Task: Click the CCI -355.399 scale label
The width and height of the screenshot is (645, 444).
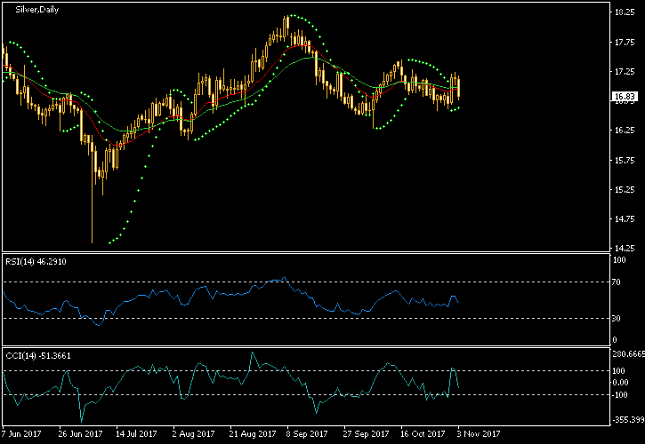Action: (x=629, y=420)
